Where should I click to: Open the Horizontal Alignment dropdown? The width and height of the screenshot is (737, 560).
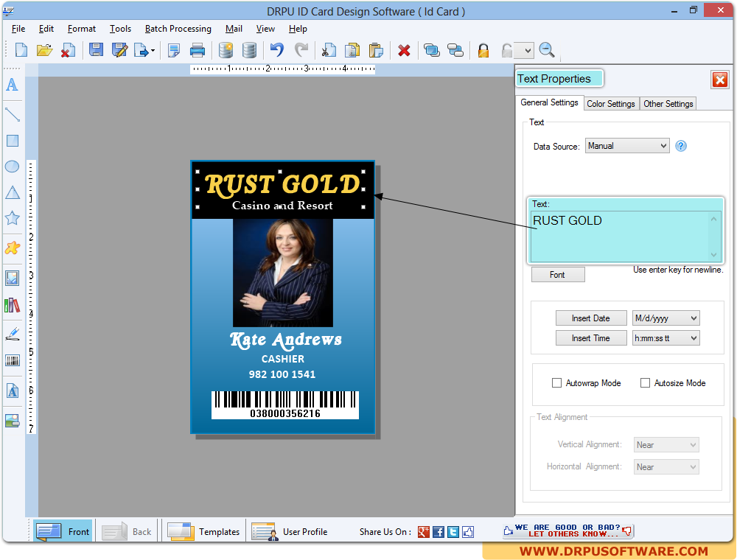(666, 466)
